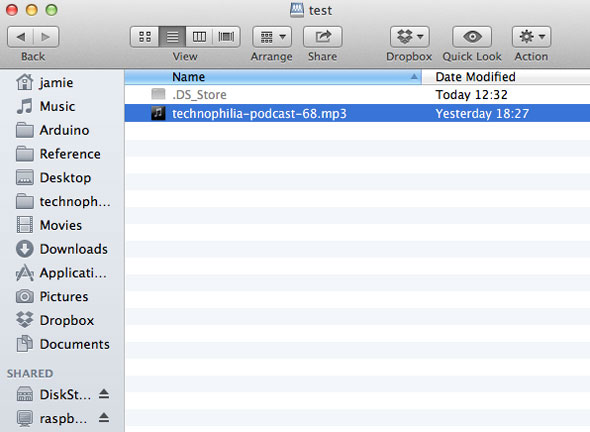Image resolution: width=590 pixels, height=432 pixels.
Task: Eject the DiskSt... shared volume
Action: coord(104,394)
